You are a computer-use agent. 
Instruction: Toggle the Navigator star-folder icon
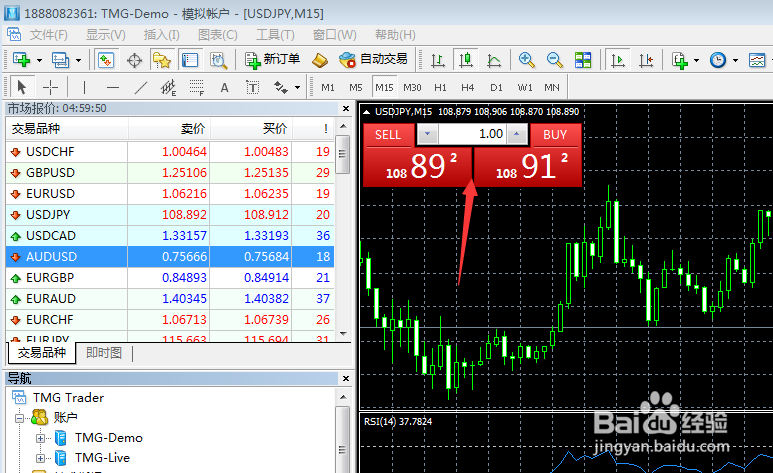click(162, 60)
